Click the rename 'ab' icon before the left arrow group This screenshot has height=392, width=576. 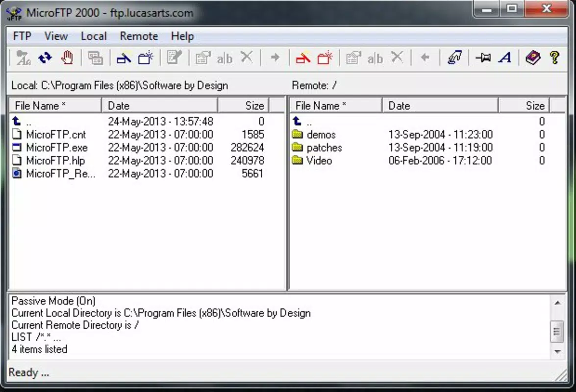click(x=375, y=58)
